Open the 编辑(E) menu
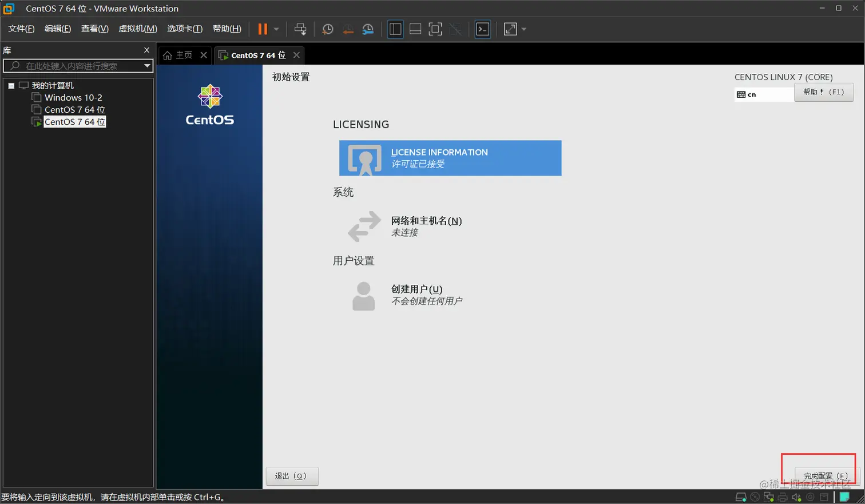865x504 pixels. (x=58, y=29)
